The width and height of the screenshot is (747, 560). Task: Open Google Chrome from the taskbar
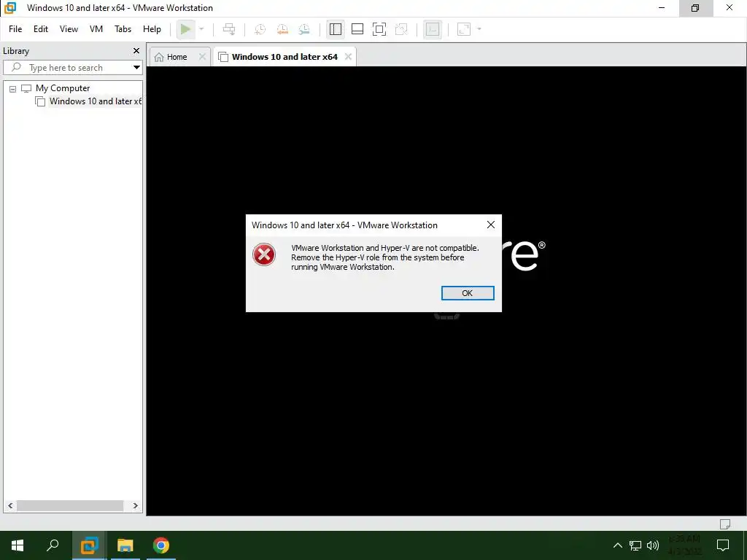[x=161, y=545]
